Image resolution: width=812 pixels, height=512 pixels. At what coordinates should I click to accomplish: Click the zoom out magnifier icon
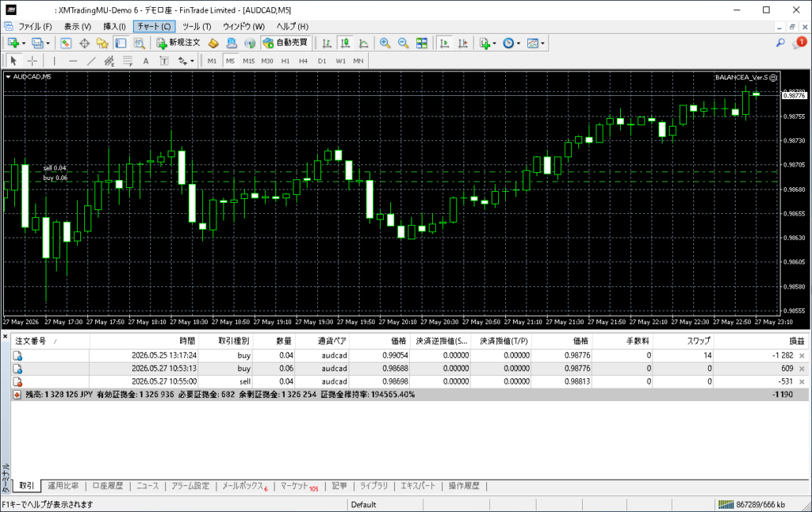tap(403, 43)
